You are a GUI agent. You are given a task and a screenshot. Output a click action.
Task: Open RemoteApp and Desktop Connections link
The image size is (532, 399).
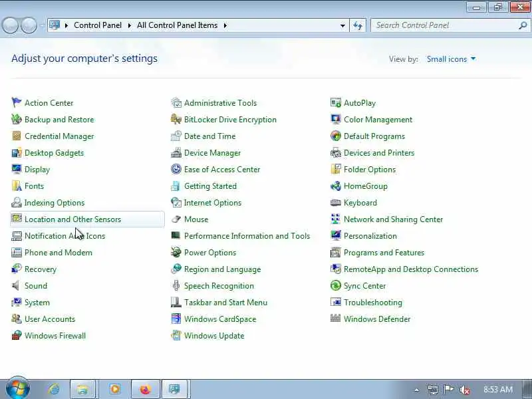411,269
